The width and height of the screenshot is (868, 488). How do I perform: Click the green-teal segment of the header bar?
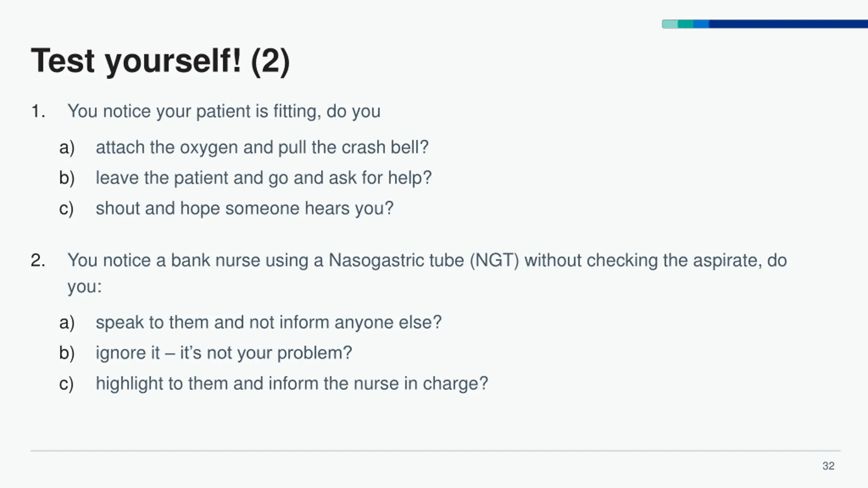coord(686,24)
